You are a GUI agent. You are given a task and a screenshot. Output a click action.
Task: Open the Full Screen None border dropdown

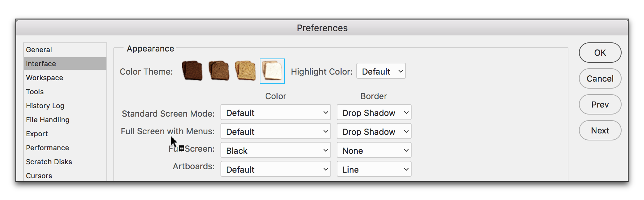pos(374,150)
